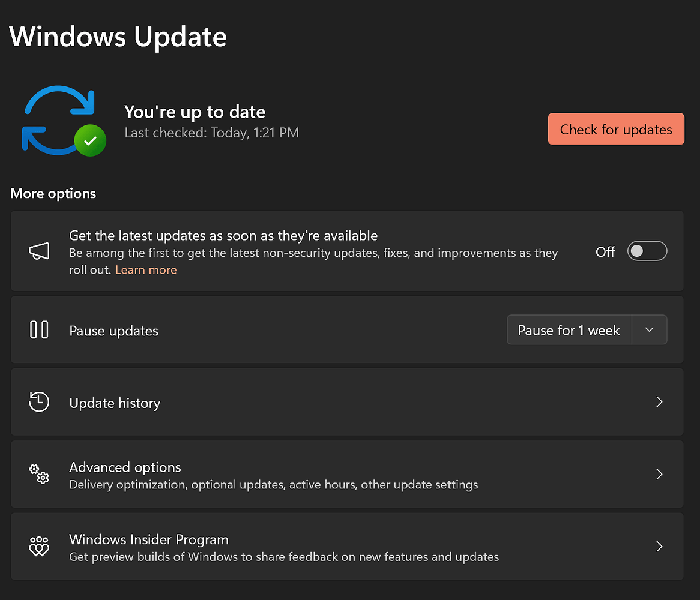Open the Update history entry
Viewport: 700px width, 600px height.
tap(115, 403)
